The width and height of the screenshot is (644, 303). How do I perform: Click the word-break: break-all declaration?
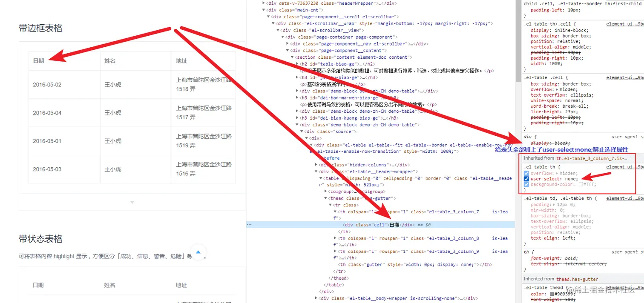point(559,106)
